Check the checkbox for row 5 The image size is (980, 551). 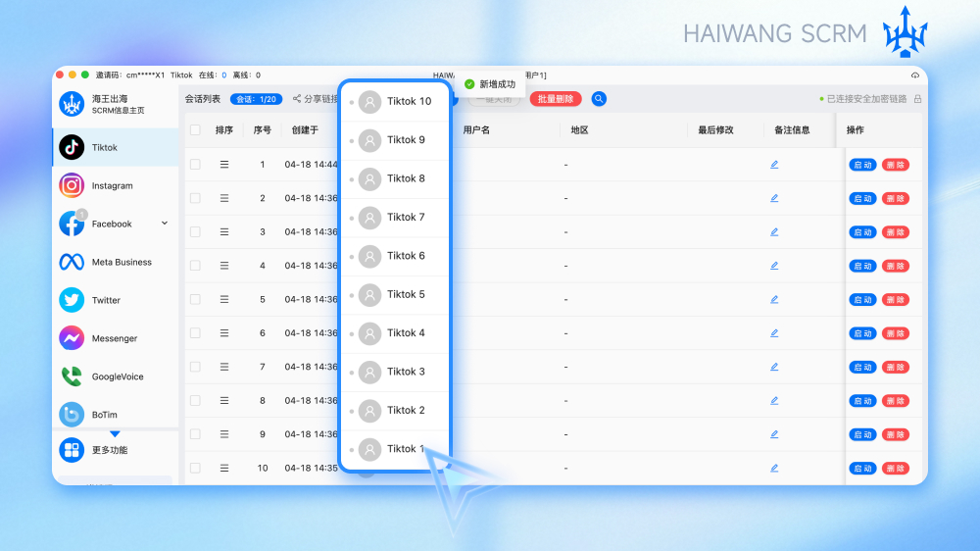(x=196, y=300)
